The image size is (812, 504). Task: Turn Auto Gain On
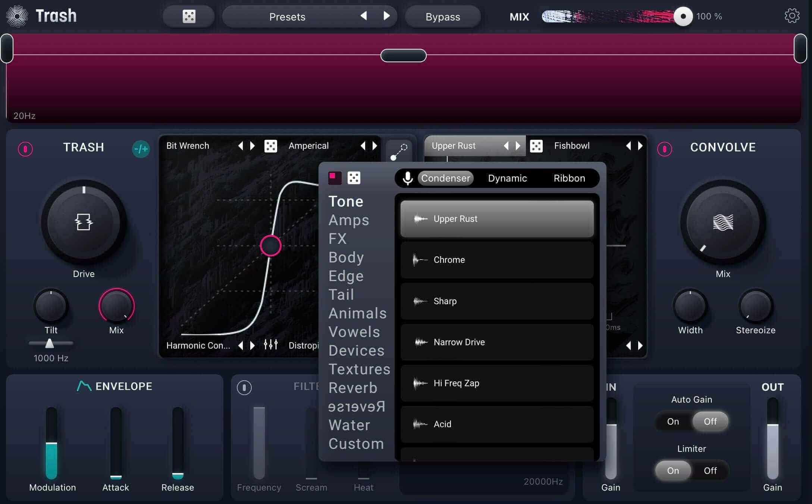(x=673, y=421)
